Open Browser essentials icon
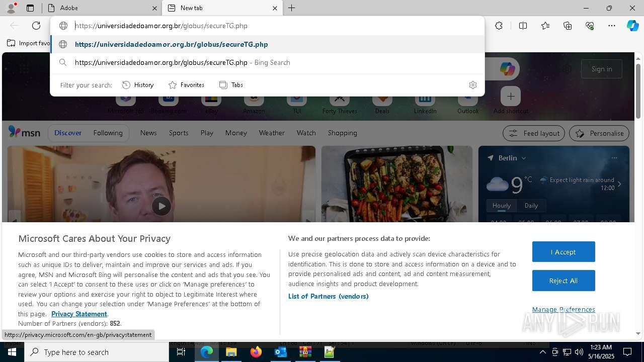This screenshot has height=362, width=644. tap(590, 26)
